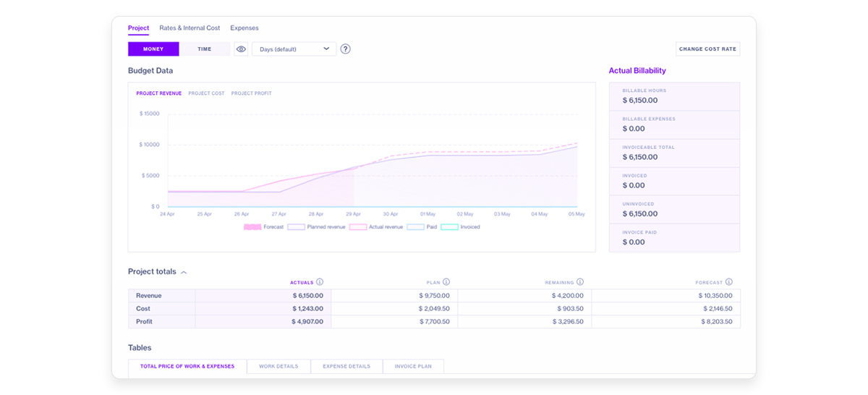Click the help question mark icon
The height and width of the screenshot is (395, 868).
[345, 49]
